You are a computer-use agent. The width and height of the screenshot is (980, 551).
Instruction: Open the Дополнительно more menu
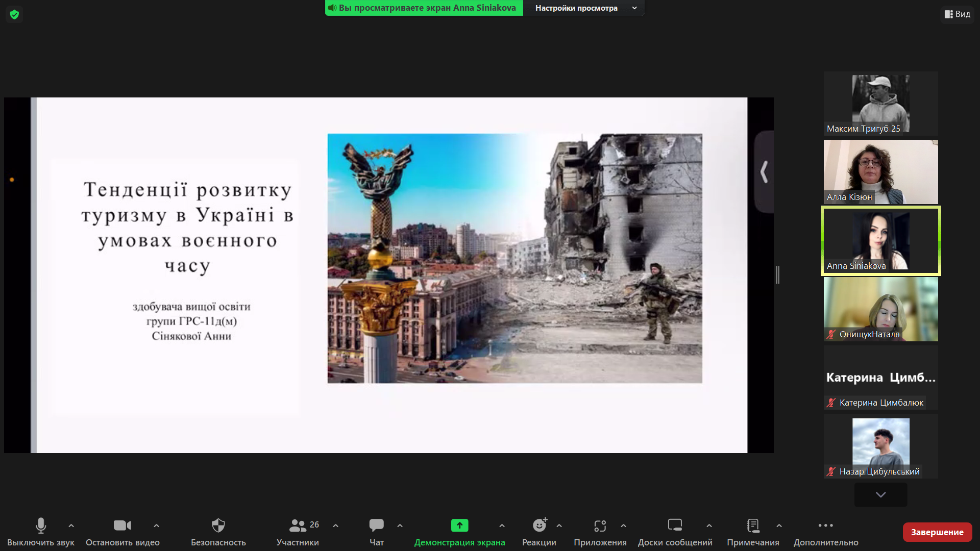pyautogui.click(x=825, y=525)
